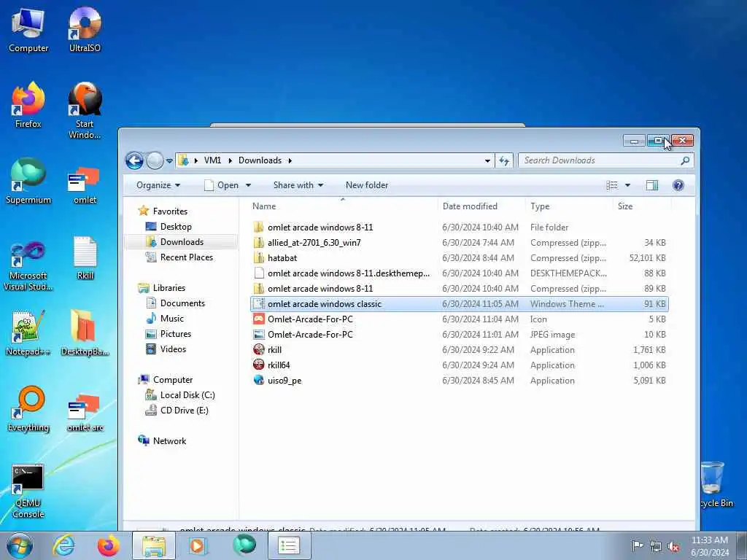The image size is (747, 560).
Task: Open view options dropdown arrow
Action: point(627,185)
